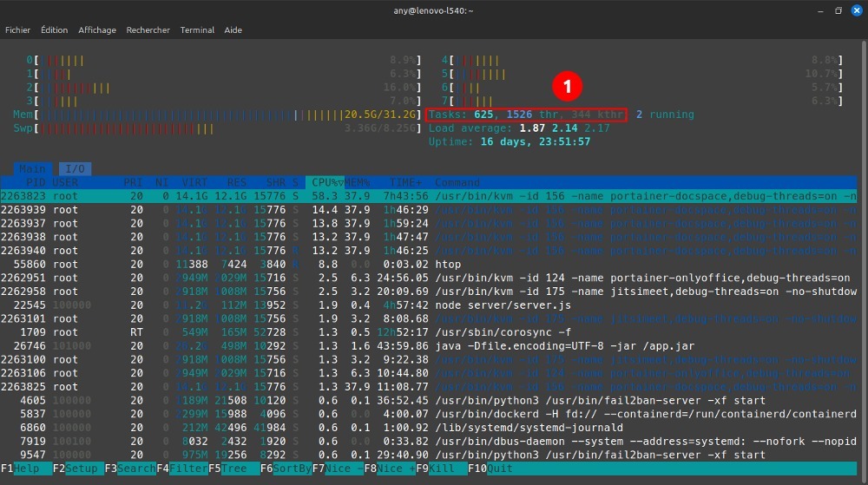Sort by the VIRT column header

(194, 182)
